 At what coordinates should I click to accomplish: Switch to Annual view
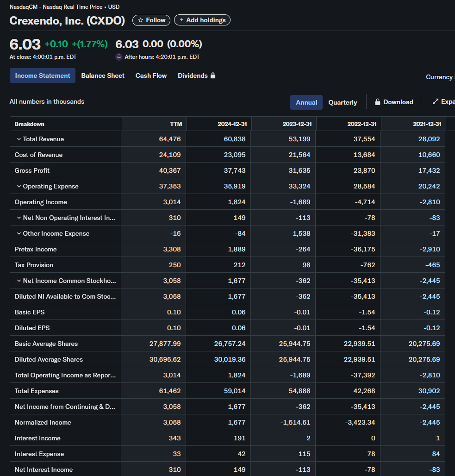click(x=306, y=102)
